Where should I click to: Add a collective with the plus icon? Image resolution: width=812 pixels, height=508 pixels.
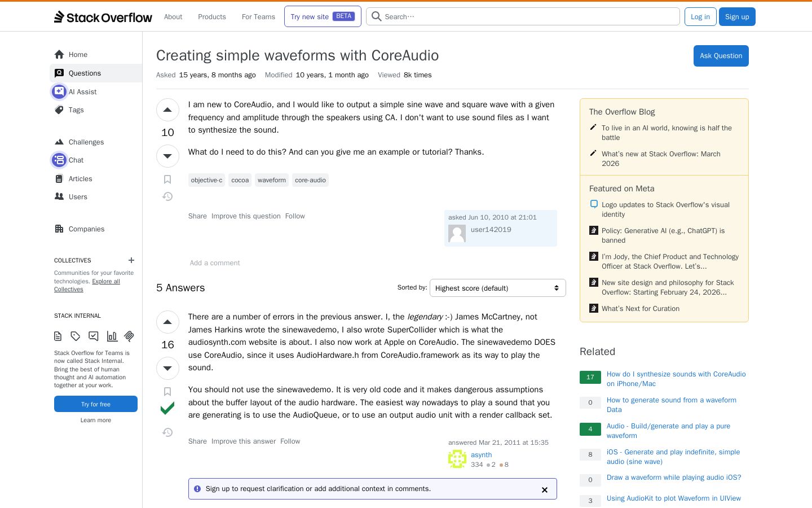point(131,260)
